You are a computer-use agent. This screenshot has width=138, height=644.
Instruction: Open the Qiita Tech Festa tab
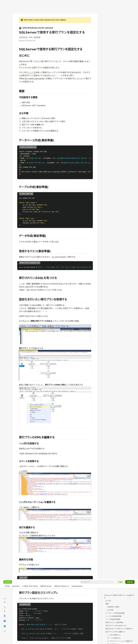pyautogui.click(x=30, y=586)
